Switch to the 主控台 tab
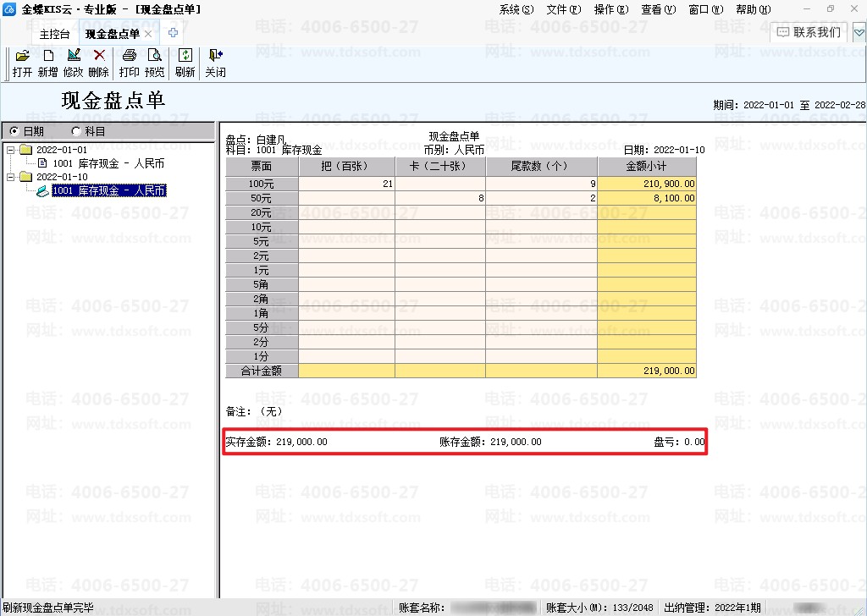 click(x=54, y=34)
